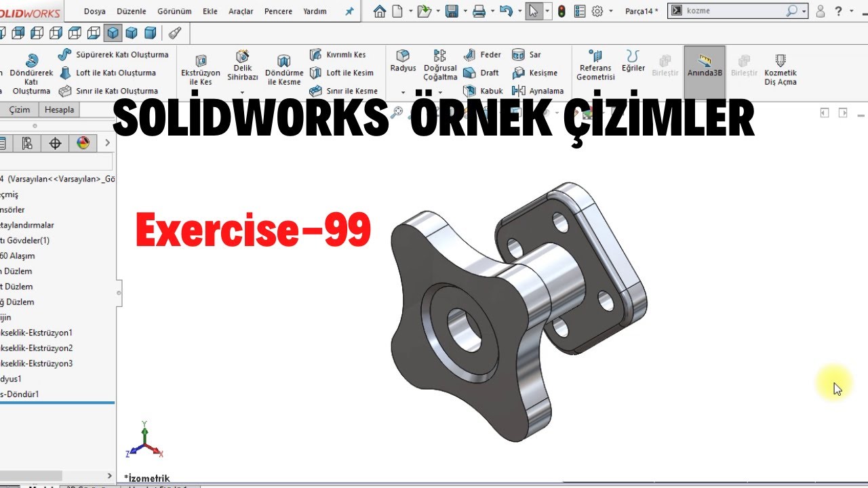
Task: Click the Print icon
Action: 479,12
